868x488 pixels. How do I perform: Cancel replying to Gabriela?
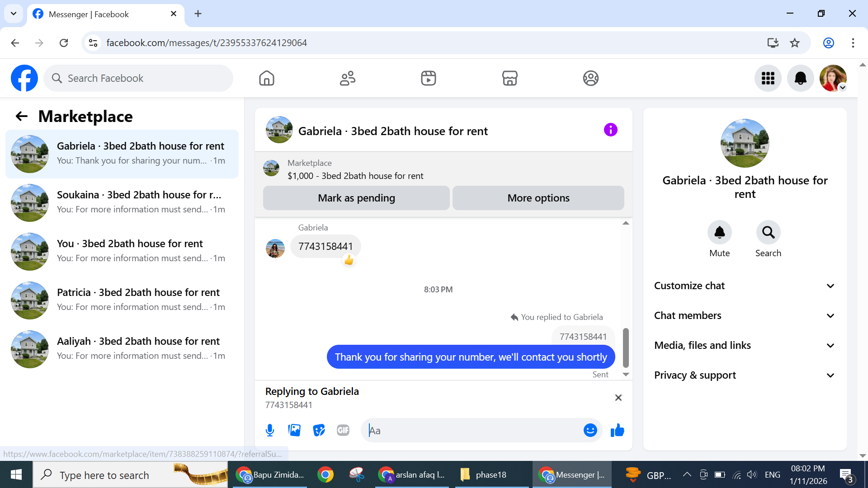tap(618, 398)
